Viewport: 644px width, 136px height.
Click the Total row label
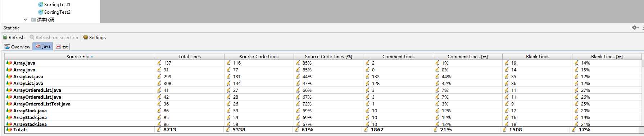click(x=20, y=130)
